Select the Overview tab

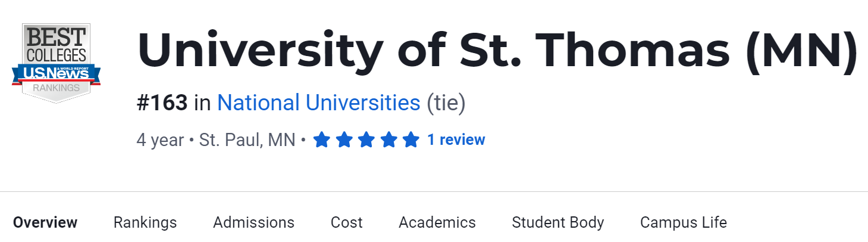(x=45, y=223)
